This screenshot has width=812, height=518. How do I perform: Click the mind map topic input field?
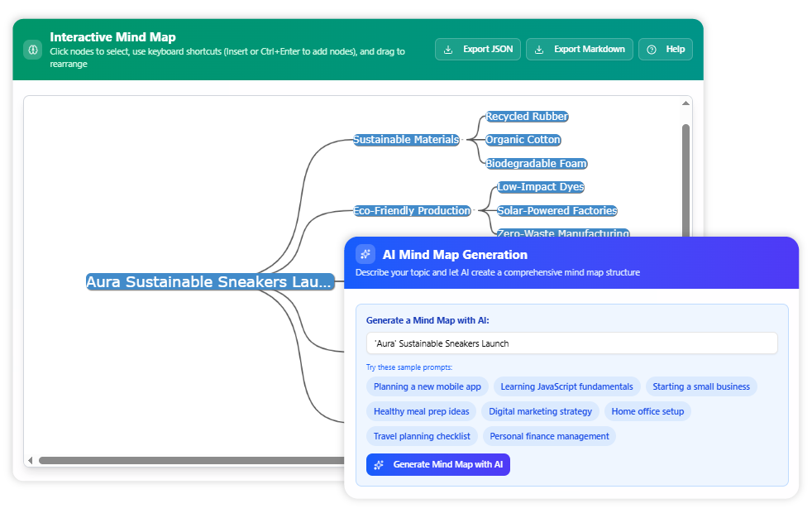571,343
